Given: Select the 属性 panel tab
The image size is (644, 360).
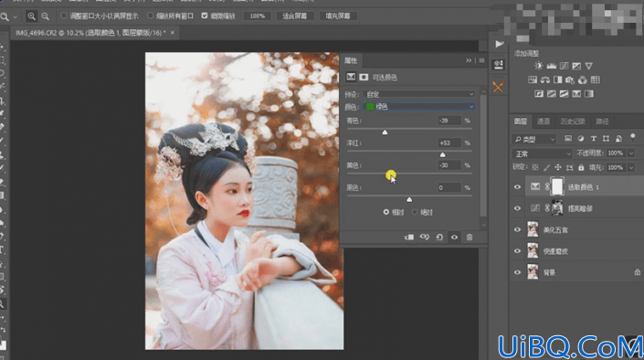Looking at the screenshot, I should pos(351,61).
